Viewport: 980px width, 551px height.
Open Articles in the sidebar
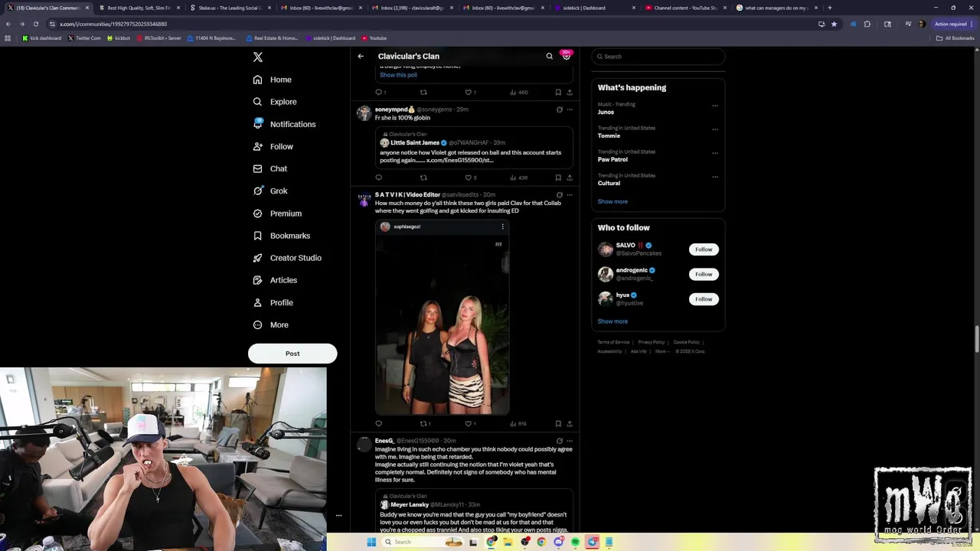(x=275, y=280)
